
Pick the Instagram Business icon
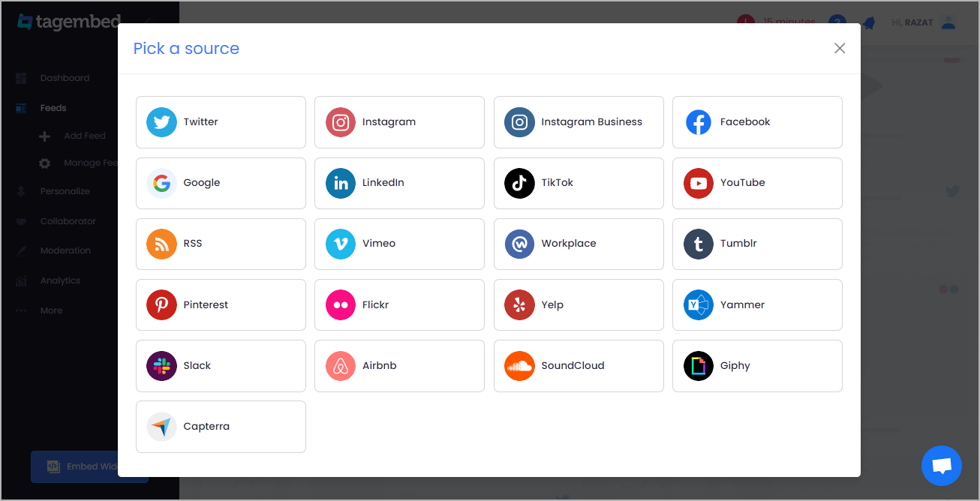tap(519, 122)
